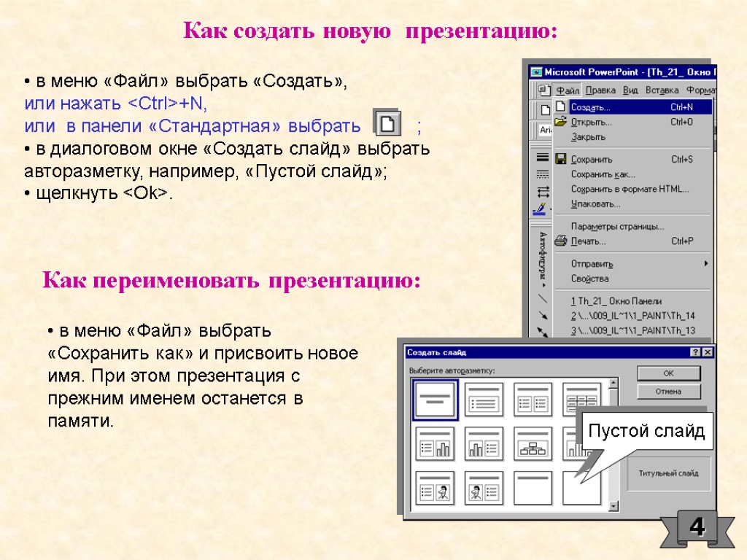This screenshot has width=747, height=560.
Task: Click the Ari font name box
Action: 545,130
